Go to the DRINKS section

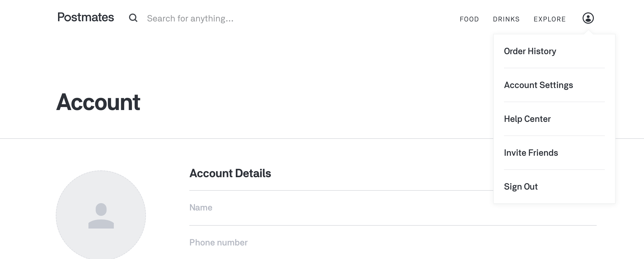[506, 19]
